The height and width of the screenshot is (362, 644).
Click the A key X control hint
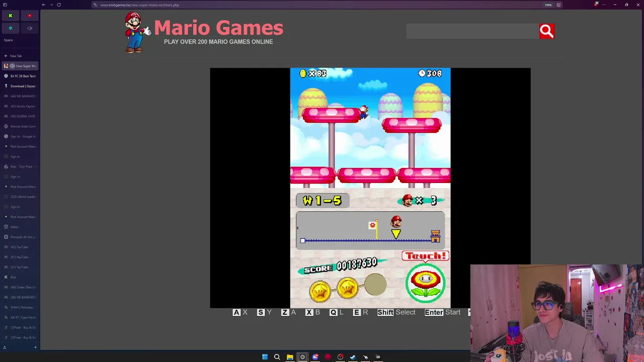click(x=240, y=312)
